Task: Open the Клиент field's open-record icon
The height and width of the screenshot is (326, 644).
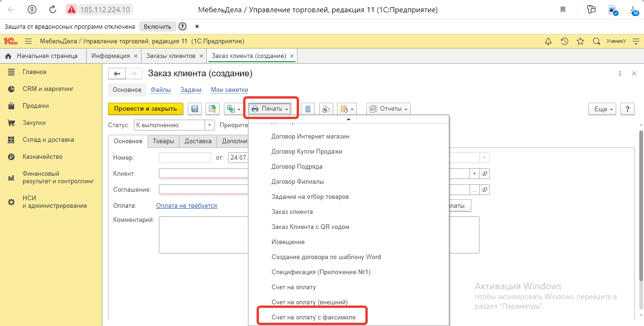Action: (485, 174)
